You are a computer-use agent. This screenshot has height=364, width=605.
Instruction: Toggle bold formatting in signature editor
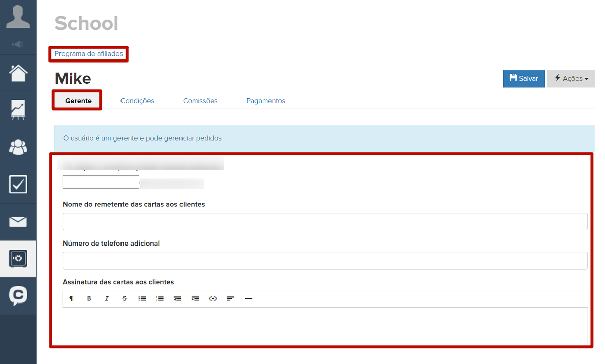(89, 298)
